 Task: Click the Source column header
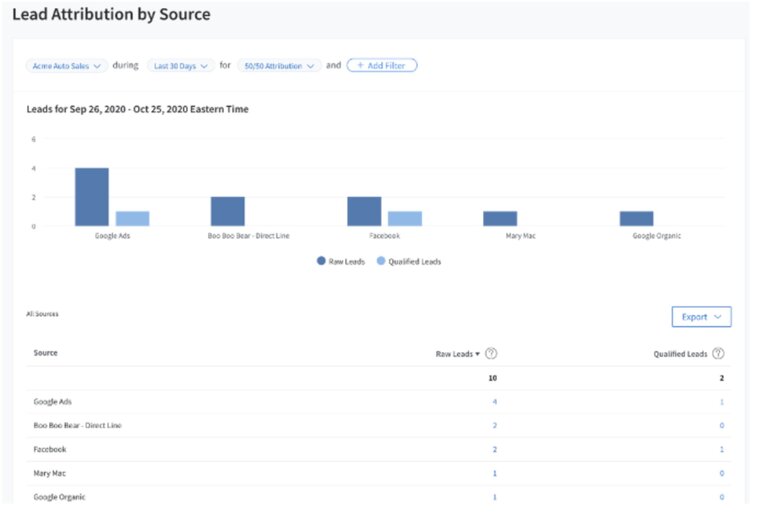coord(46,353)
